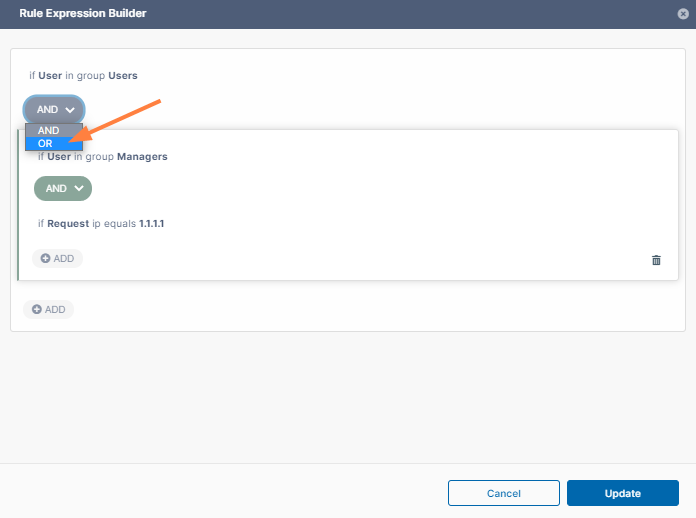The height and width of the screenshot is (518, 696).
Task: Edit the 'if Request ip equals 1.1.1.1' rule
Action: tap(100, 224)
